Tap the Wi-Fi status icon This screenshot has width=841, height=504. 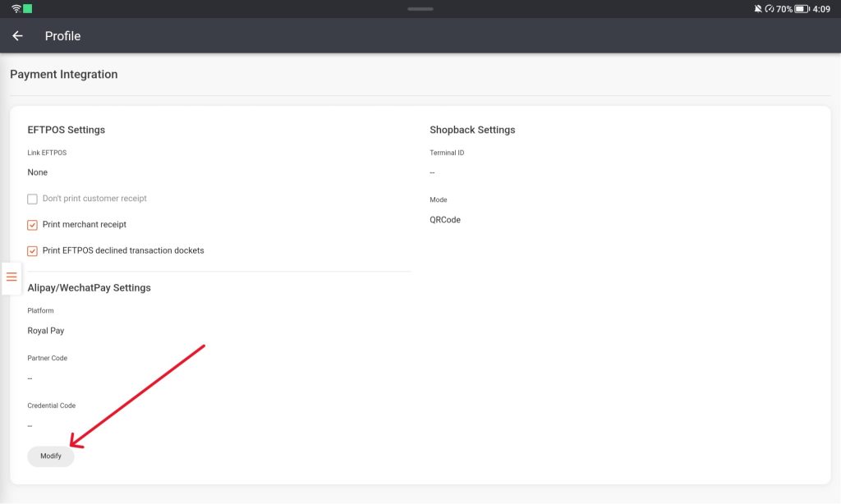click(x=16, y=8)
